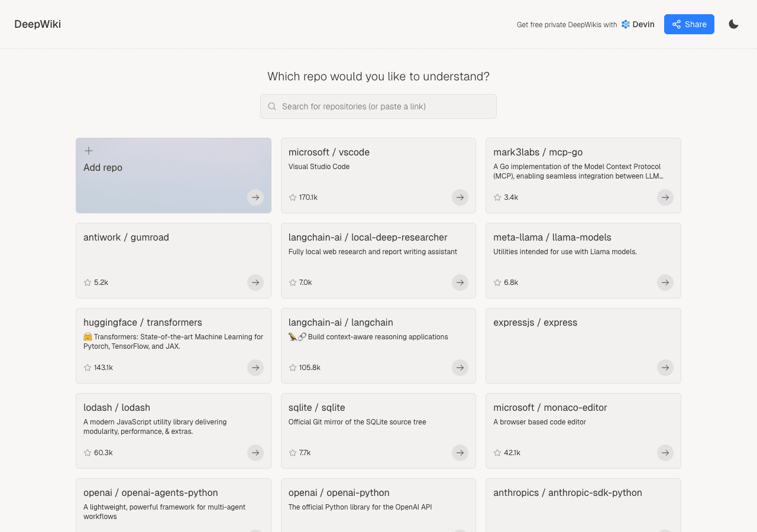Open the microsoft/monaco-editor card arrow
Image resolution: width=757 pixels, height=532 pixels.
[x=665, y=453]
